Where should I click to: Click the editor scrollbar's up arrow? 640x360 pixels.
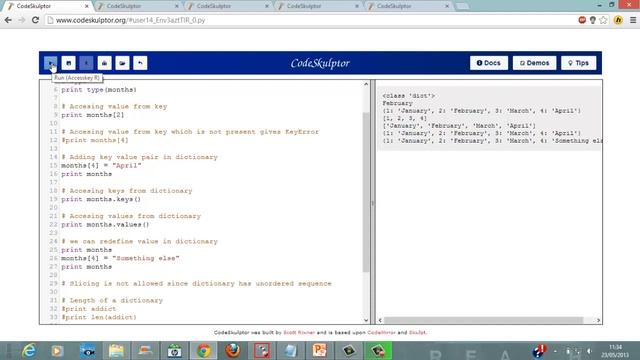click(x=366, y=84)
